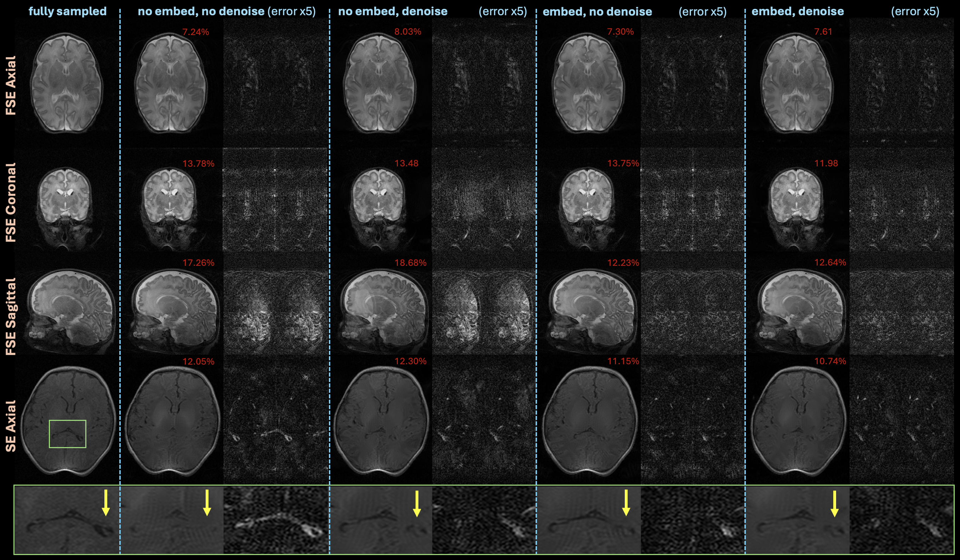Image resolution: width=960 pixels, height=560 pixels.
Task: Click yellow arrow in embed, denoise inset
Action: [x=834, y=503]
